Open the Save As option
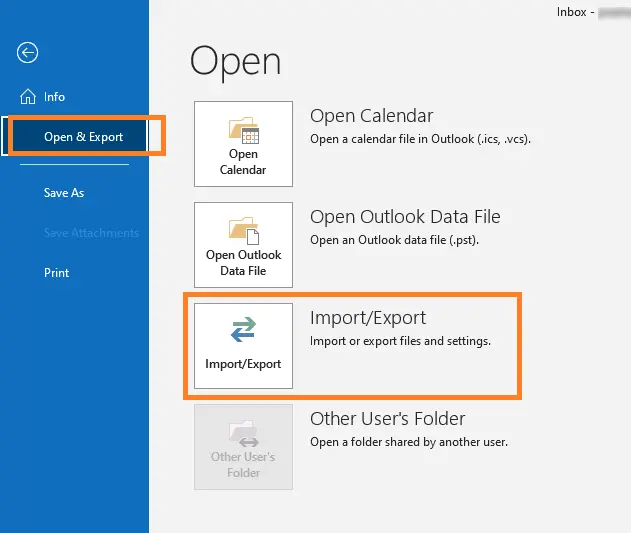This screenshot has width=631, height=533. 64,193
